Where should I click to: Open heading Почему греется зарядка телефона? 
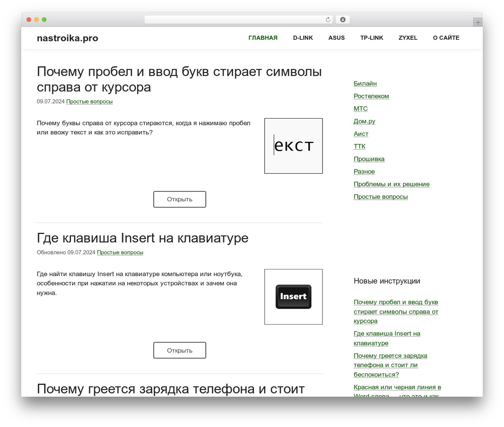(170, 389)
